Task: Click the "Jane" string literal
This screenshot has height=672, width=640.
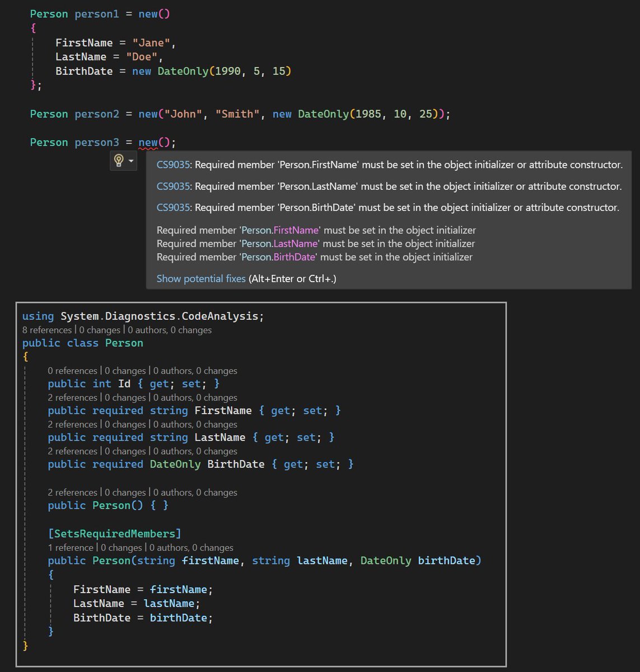Action: [151, 43]
